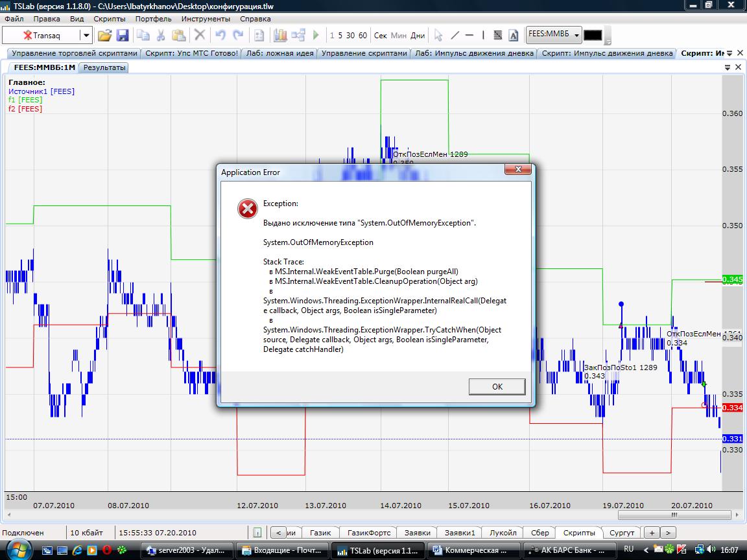
Task: Open the tab overflow list arrow at the top right
Action: click(730, 53)
